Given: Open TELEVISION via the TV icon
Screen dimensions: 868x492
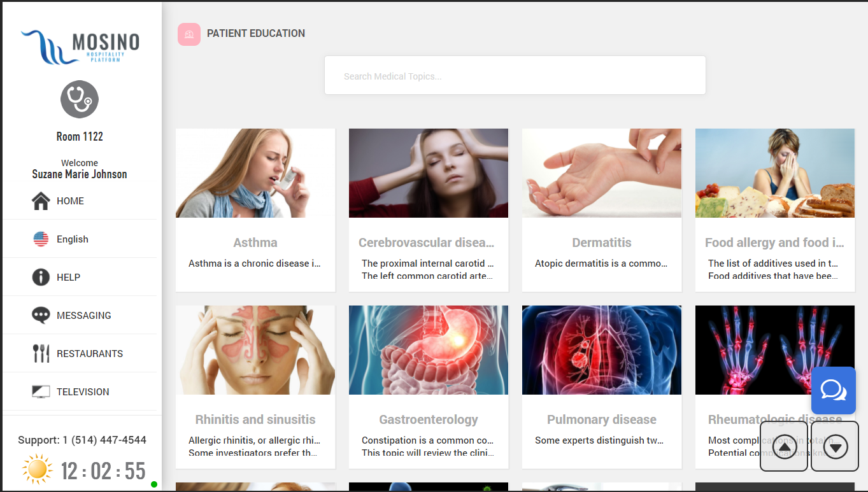Looking at the screenshot, I should [41, 392].
